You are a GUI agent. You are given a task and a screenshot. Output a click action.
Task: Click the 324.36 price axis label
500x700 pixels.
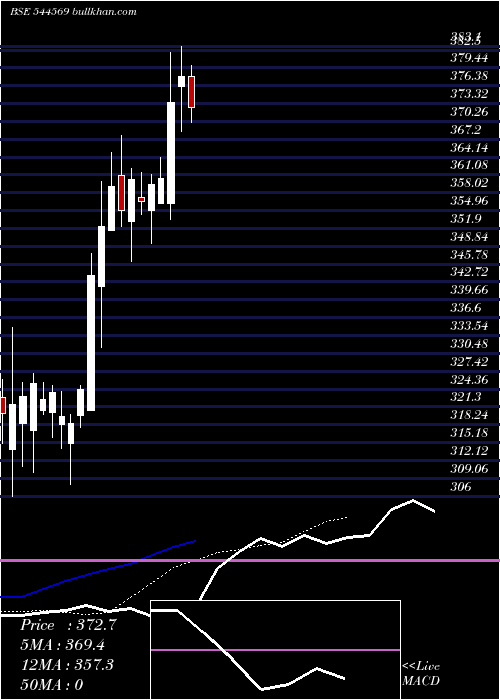[469, 379]
